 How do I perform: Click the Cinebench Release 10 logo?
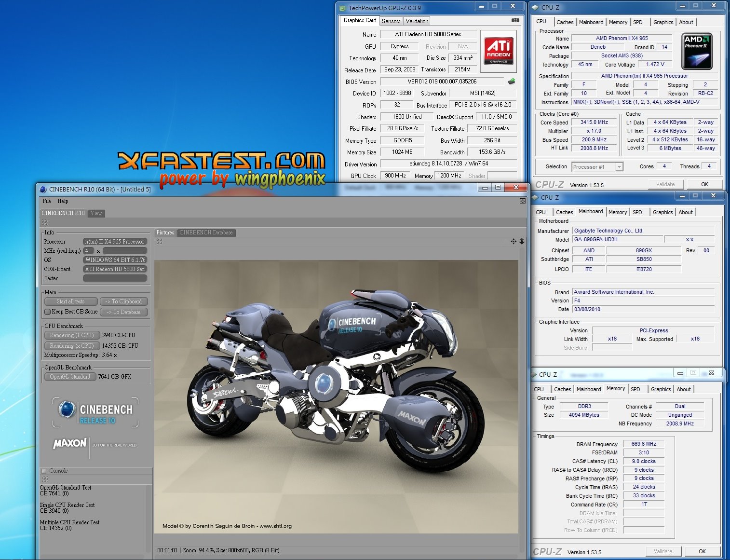(95, 412)
